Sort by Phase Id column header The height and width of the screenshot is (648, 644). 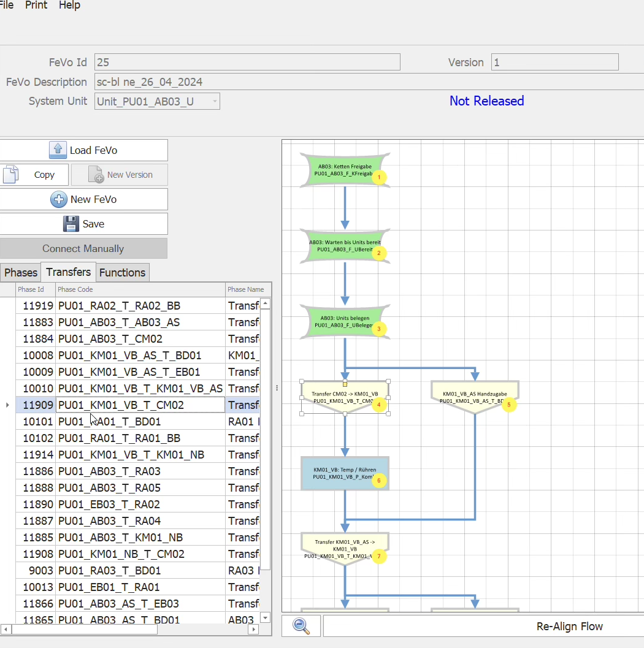(36, 289)
